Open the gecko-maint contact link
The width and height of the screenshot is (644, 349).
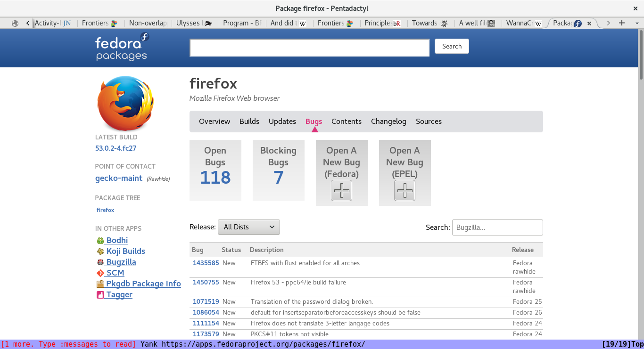click(119, 179)
